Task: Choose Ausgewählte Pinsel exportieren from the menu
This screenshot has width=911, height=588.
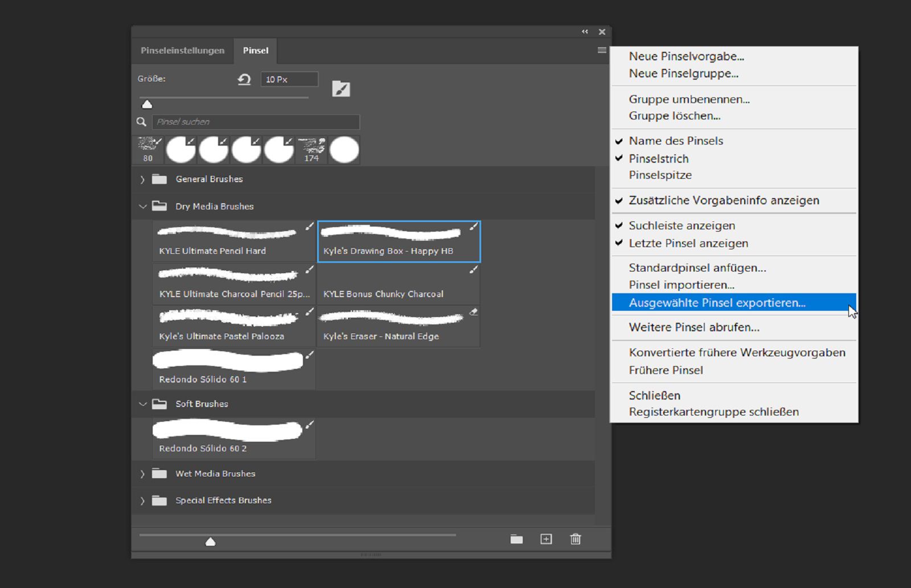Action: coord(717,302)
